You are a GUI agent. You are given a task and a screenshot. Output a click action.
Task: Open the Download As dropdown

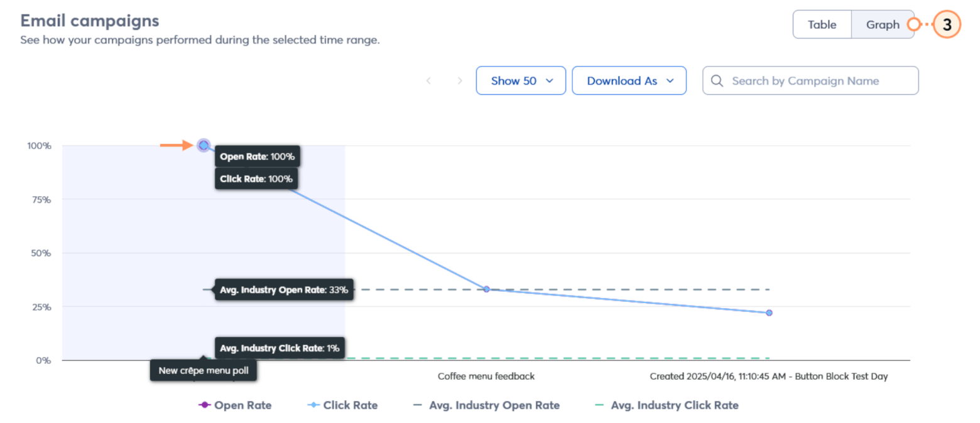coord(629,80)
